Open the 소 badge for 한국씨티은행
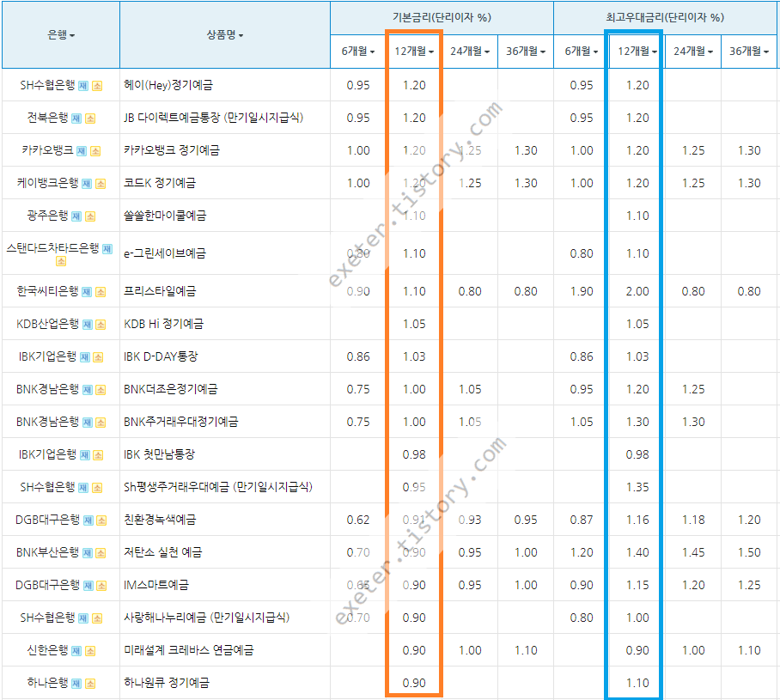This screenshot has height=700, width=780. click(101, 292)
